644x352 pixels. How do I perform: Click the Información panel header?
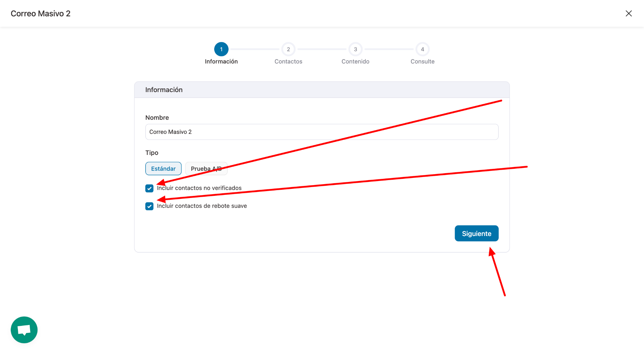point(164,90)
